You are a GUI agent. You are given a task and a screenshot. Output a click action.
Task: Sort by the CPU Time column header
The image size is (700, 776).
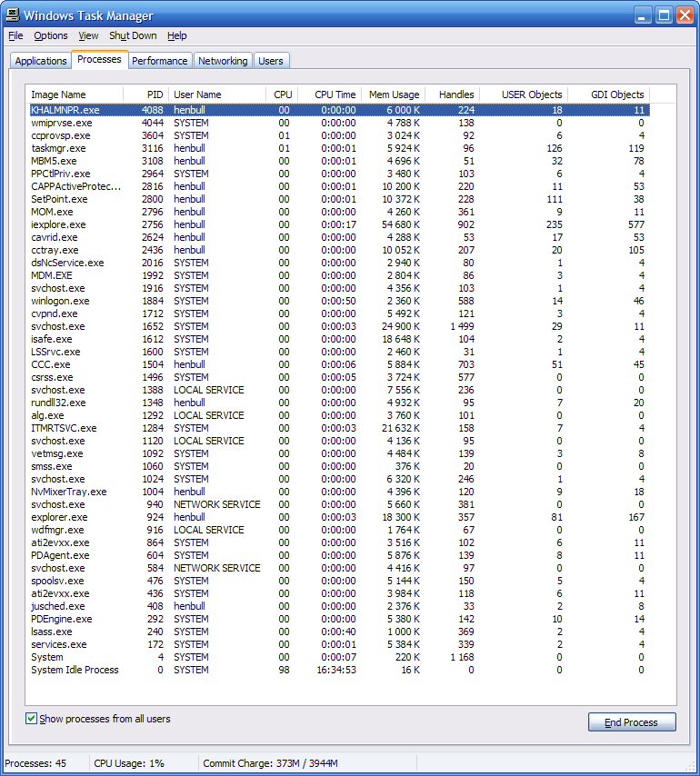click(x=330, y=95)
